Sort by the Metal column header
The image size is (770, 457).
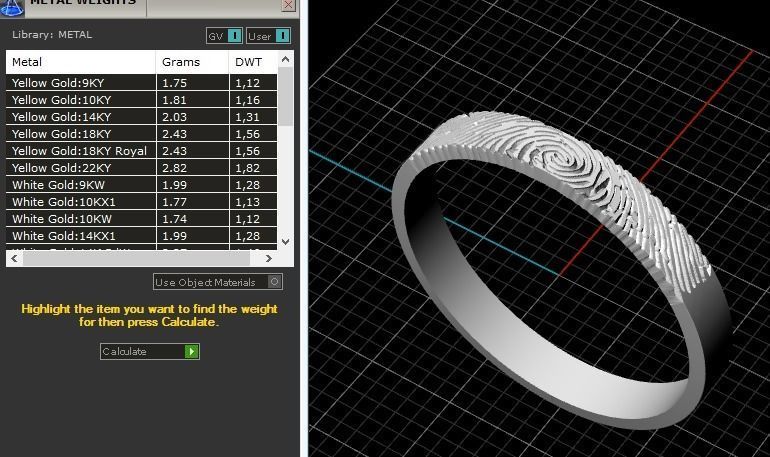tap(81, 62)
